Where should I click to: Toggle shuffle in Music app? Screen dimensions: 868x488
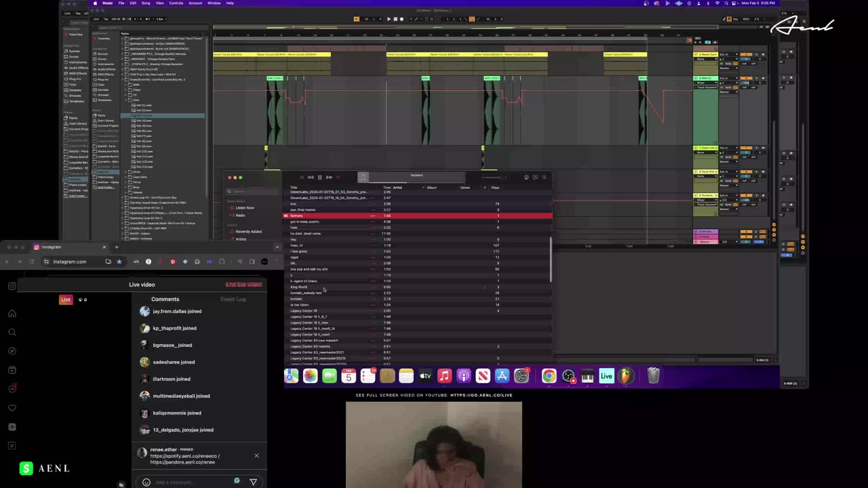tap(302, 178)
